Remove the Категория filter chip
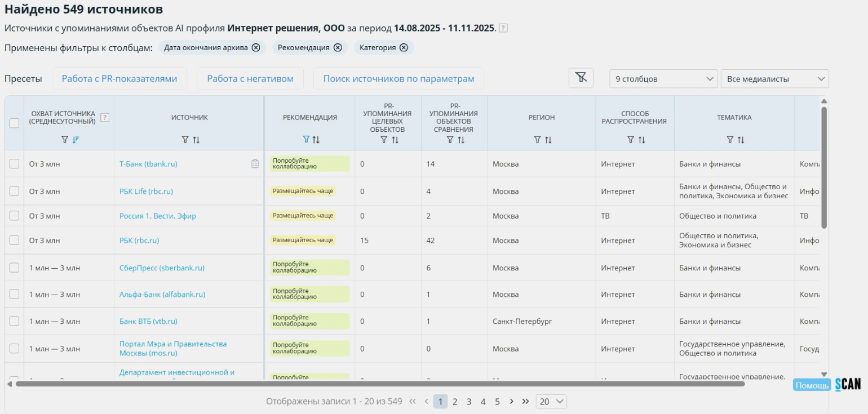The image size is (868, 414). [404, 48]
